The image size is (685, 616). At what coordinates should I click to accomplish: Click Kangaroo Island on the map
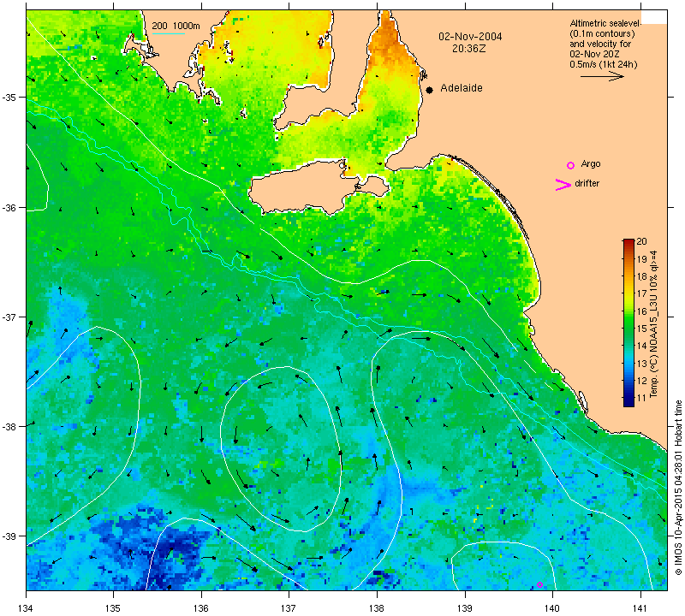306,187
